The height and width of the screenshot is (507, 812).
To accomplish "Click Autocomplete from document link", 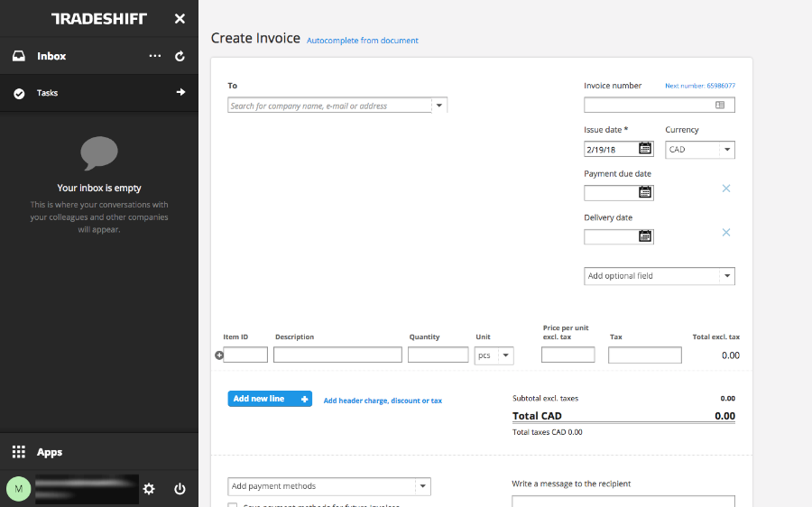I will pos(363,41).
